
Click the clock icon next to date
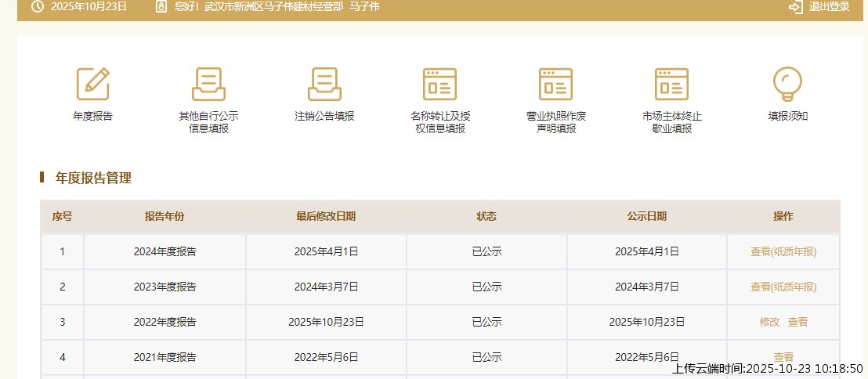pyautogui.click(x=37, y=7)
